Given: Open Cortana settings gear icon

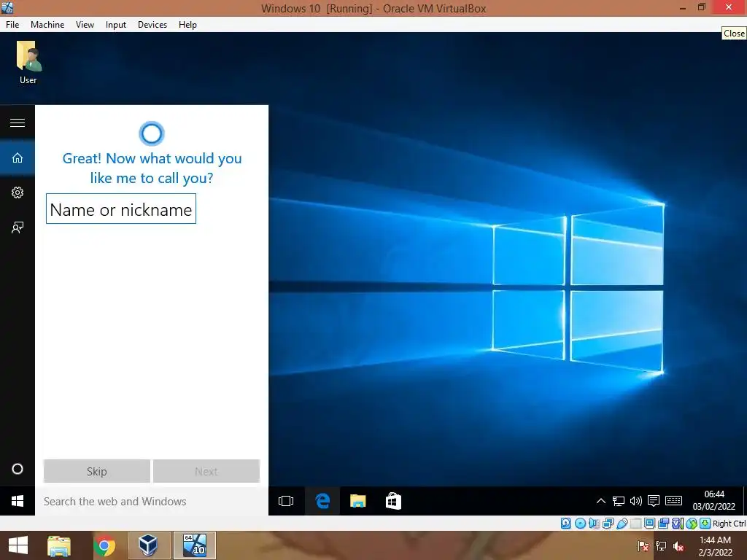Looking at the screenshot, I should 18,192.
